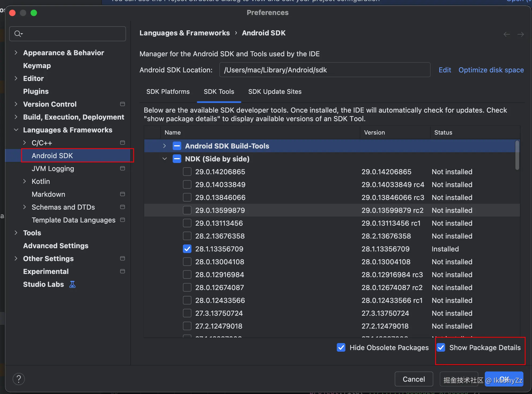Click the forward navigation arrow icon

point(520,34)
